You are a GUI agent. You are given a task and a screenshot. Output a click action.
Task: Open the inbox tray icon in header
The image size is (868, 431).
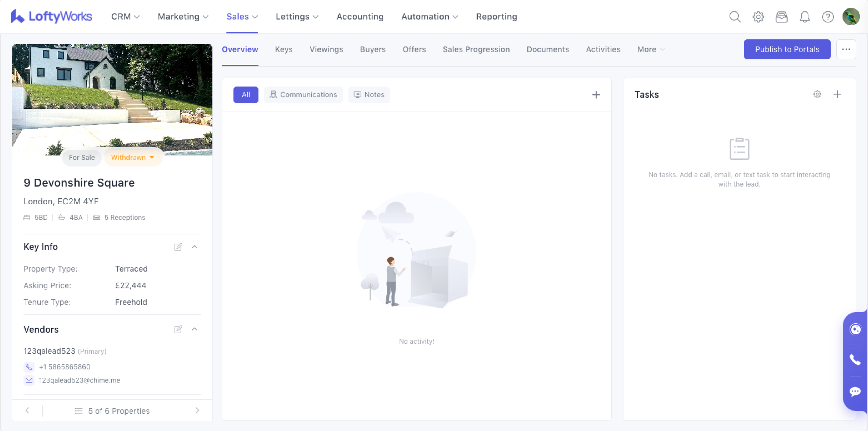782,17
